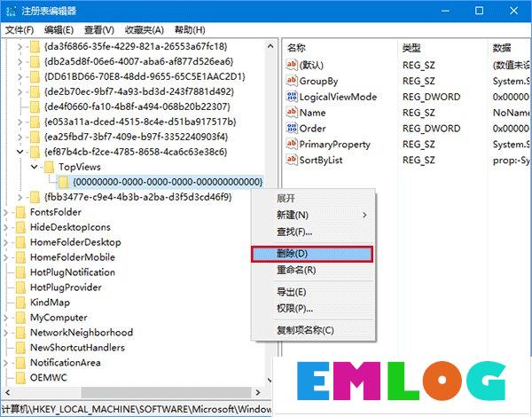
Task: Click folder icon of {00000000-0000-0000-0000-000000000000} key
Action: click(x=63, y=182)
